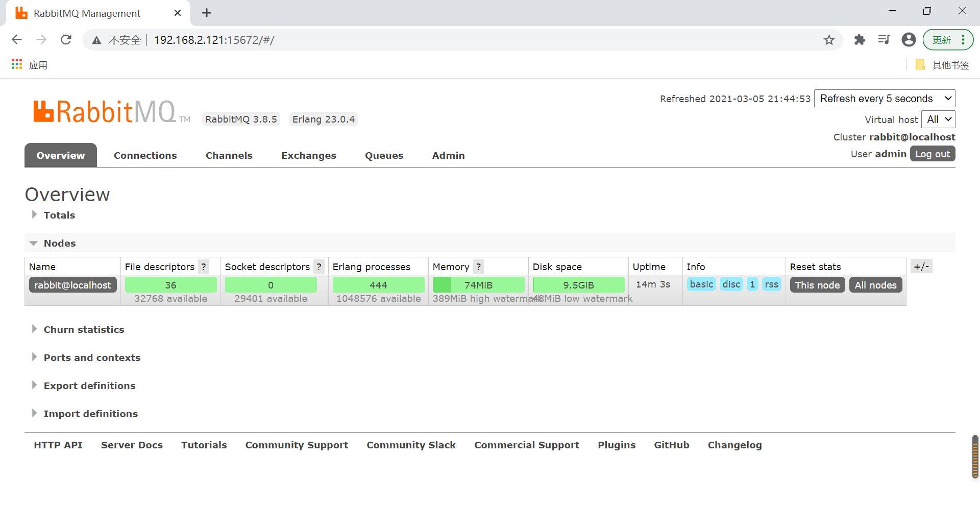Click the page vertical scrollbar
The height and width of the screenshot is (528, 980).
[975, 457]
